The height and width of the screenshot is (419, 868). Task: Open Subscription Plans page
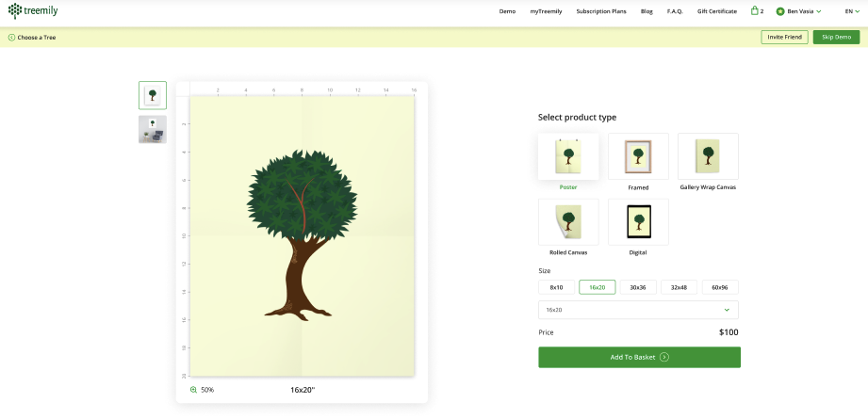point(601,11)
